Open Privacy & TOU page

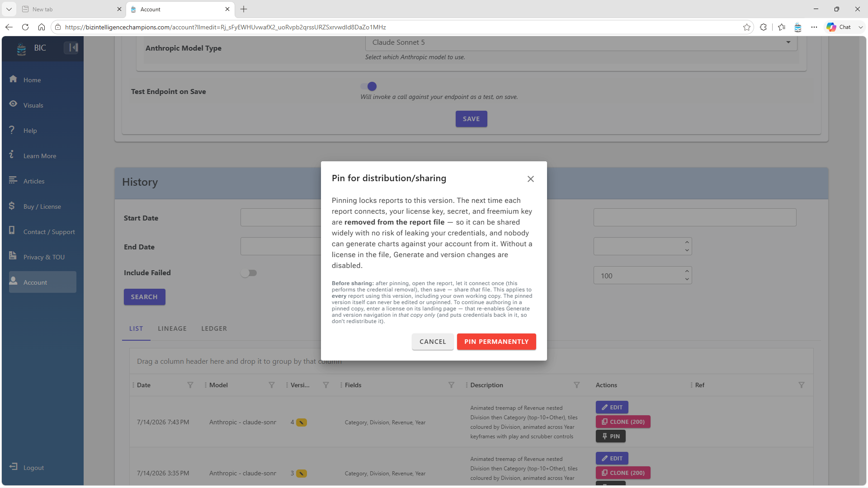(x=44, y=257)
